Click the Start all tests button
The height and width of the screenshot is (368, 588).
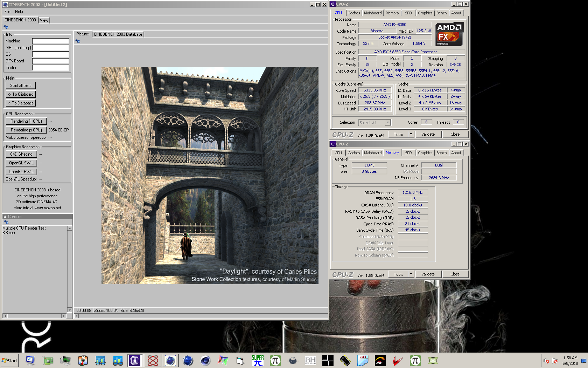pyautogui.click(x=21, y=86)
